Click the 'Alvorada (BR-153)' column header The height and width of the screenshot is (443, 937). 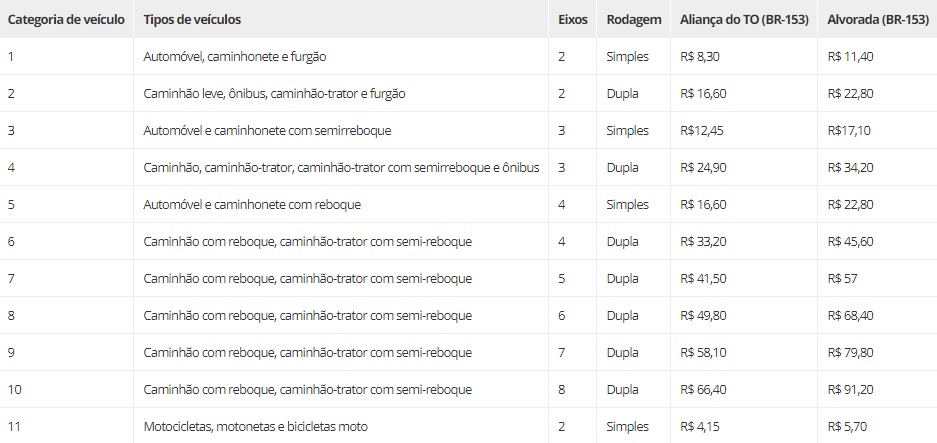tap(878, 19)
